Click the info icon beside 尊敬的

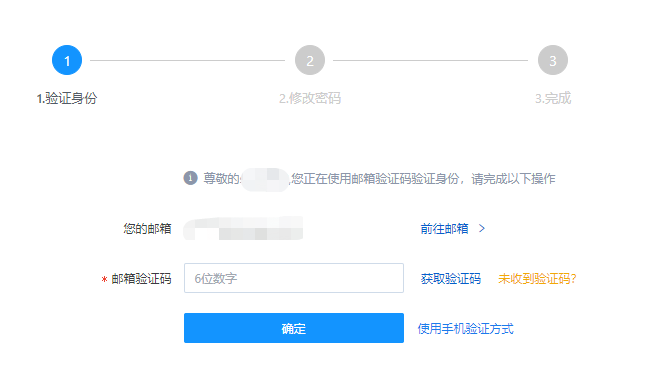190,178
